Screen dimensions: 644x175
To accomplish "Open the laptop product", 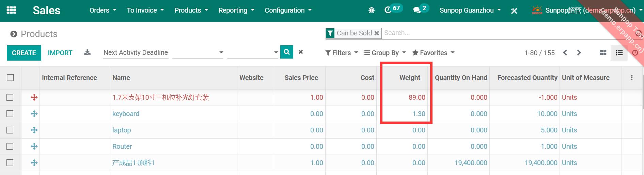I will pos(122,130).
